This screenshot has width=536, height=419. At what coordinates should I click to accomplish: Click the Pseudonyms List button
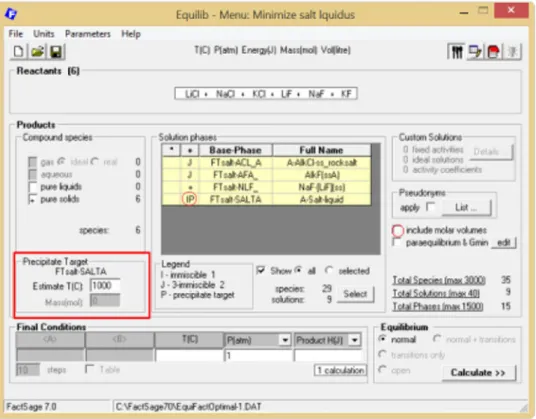click(466, 207)
